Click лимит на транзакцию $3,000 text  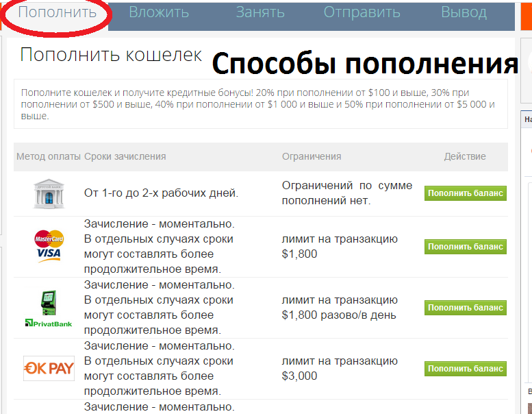pos(340,369)
